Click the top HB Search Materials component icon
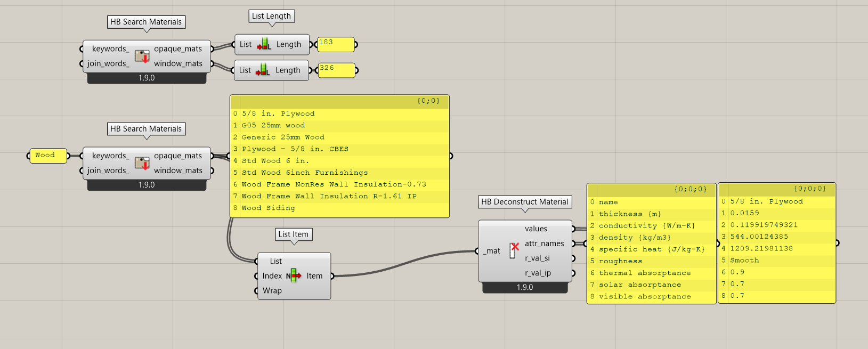This screenshot has width=868, height=349. (142, 56)
